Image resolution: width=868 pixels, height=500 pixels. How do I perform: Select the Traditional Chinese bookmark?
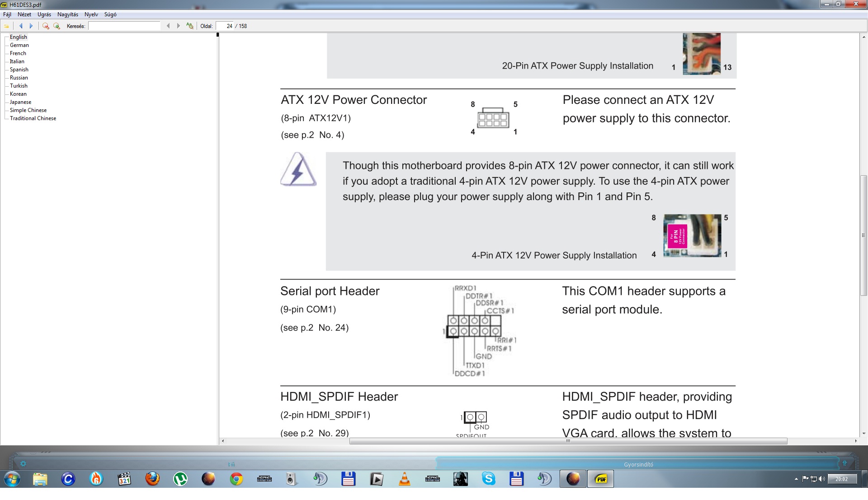tap(33, 118)
